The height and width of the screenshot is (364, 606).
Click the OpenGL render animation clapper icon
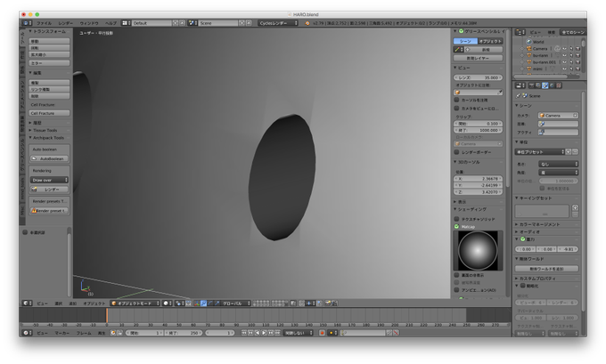(x=334, y=303)
